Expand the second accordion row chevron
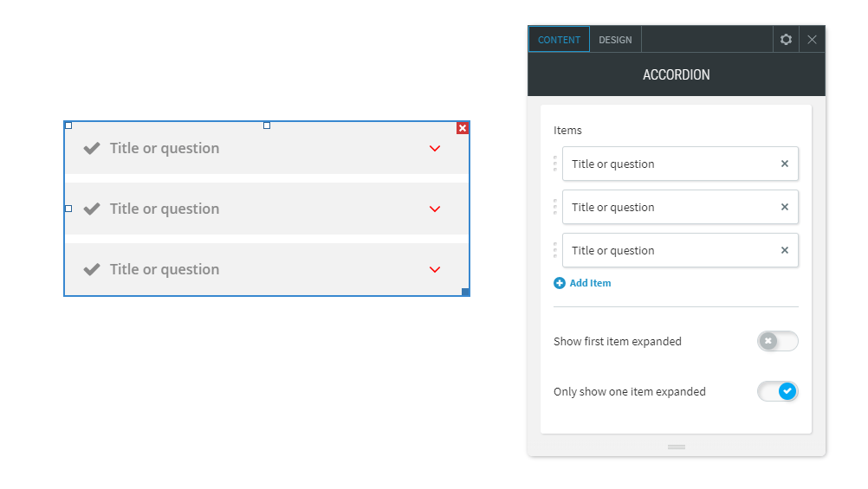 coord(435,209)
